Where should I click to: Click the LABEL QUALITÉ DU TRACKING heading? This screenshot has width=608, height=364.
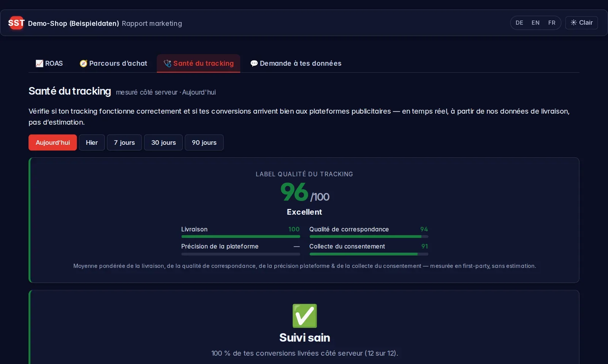tap(304, 174)
